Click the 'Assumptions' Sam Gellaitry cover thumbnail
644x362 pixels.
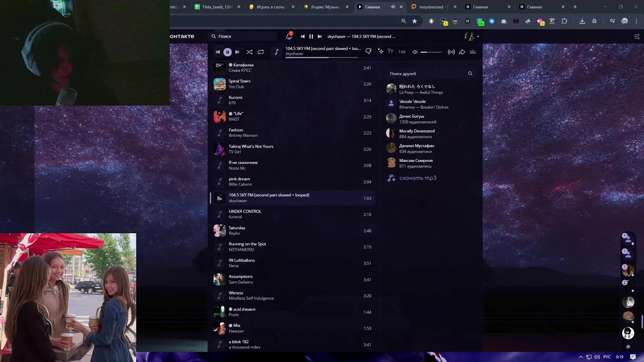point(219,279)
